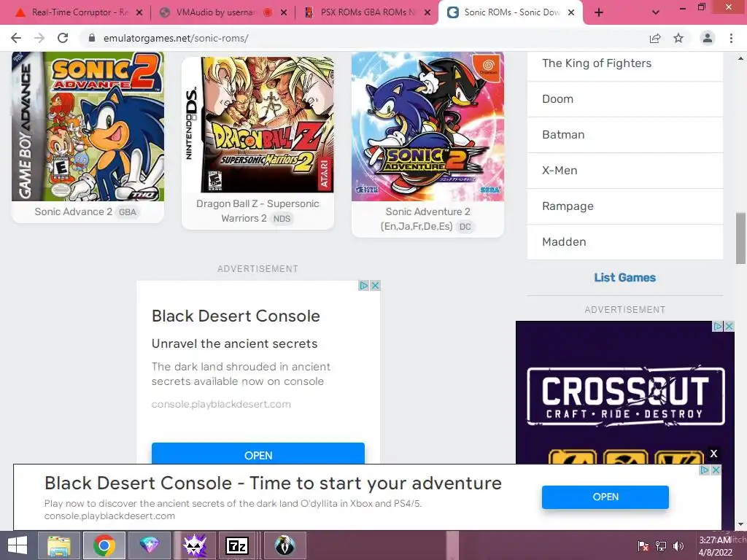This screenshot has height=560, width=747.
Task: Open 7-Zip from the taskbar
Action: coord(237,545)
